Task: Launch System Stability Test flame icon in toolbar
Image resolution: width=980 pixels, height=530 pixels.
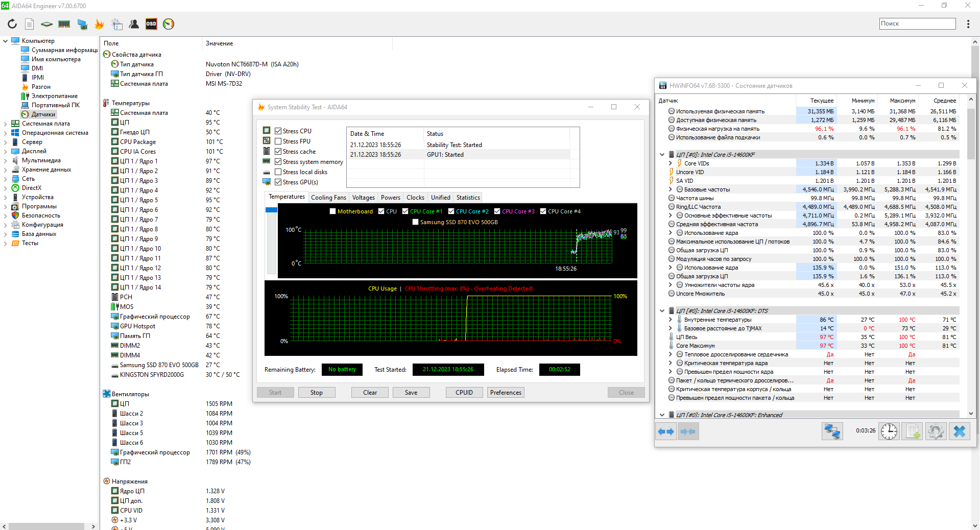Action: pos(99,24)
